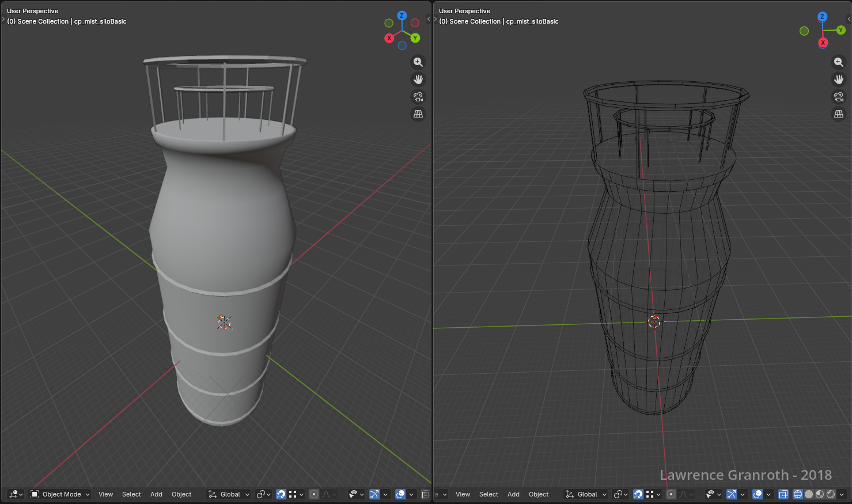Click Object menu in left viewport header
Image resolution: width=852 pixels, height=504 pixels.
[181, 494]
